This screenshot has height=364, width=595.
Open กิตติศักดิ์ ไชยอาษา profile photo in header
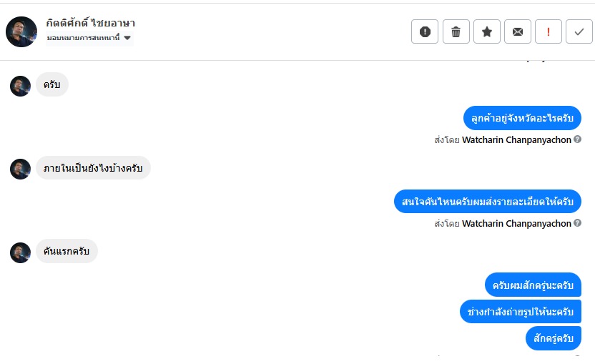pyautogui.click(x=21, y=31)
